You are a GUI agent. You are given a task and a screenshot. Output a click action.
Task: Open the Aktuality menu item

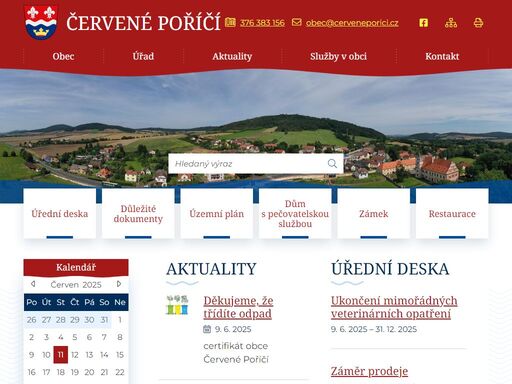click(x=232, y=56)
